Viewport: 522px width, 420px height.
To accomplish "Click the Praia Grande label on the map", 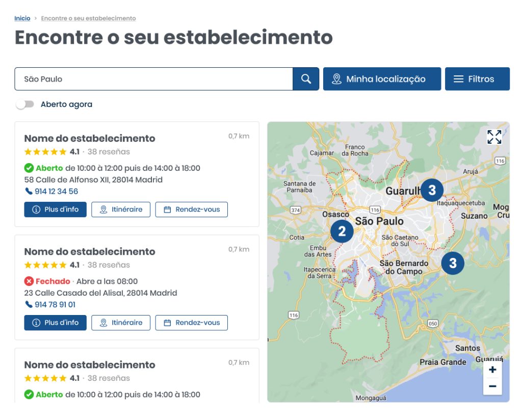I will pyautogui.click(x=443, y=362).
